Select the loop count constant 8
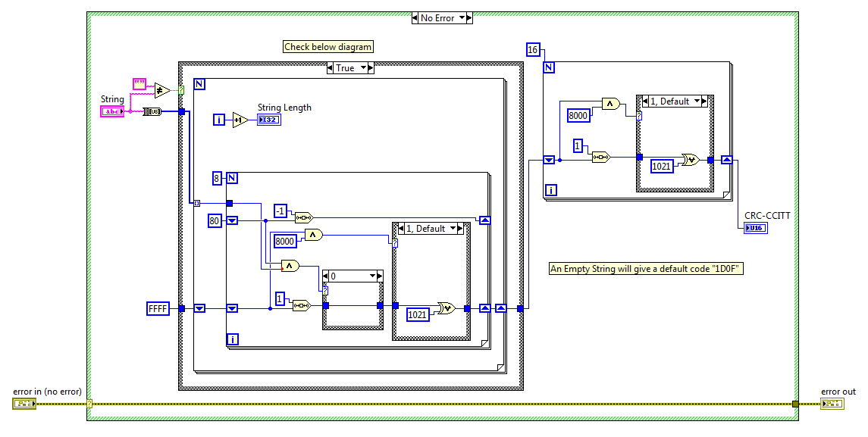The image size is (868, 437). 217,178
